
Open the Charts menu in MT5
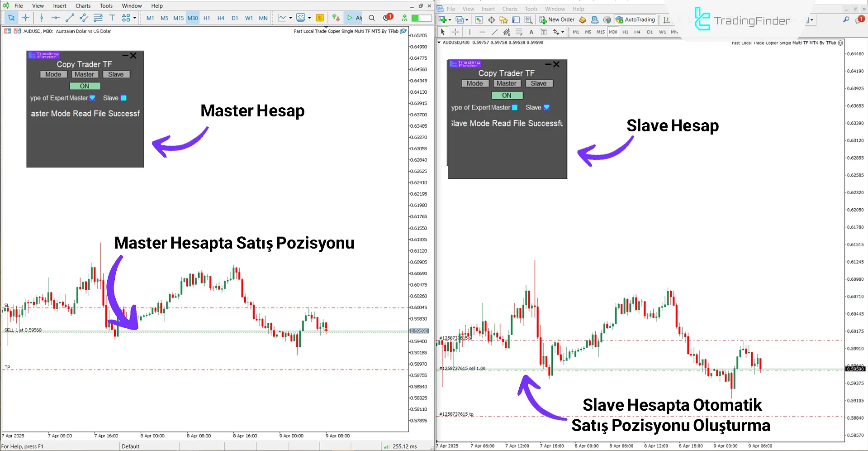point(83,6)
